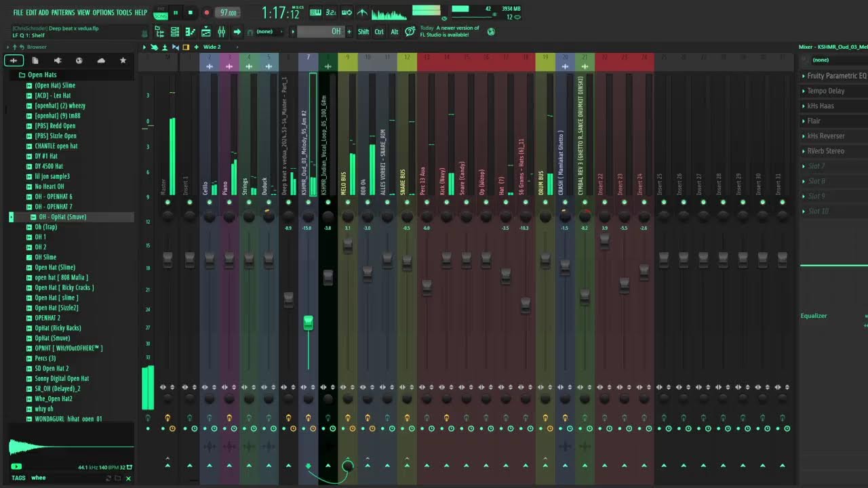Mute the Cello mixer track
Viewport: 868px width, 488px height.
(x=210, y=202)
